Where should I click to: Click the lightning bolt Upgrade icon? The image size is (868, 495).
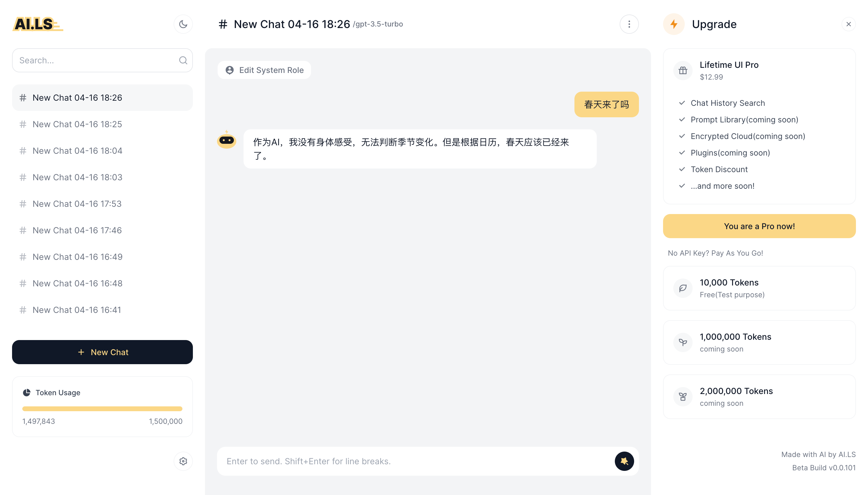(x=674, y=24)
